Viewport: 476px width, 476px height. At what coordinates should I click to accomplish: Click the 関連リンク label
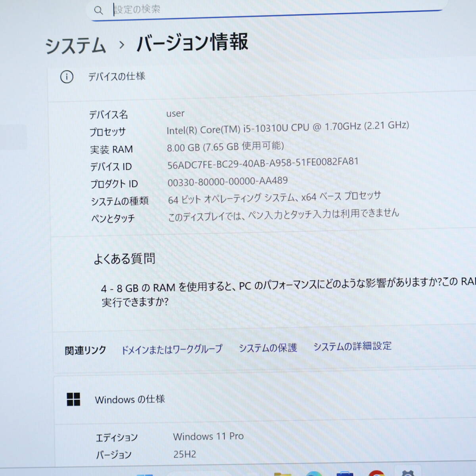85,350
